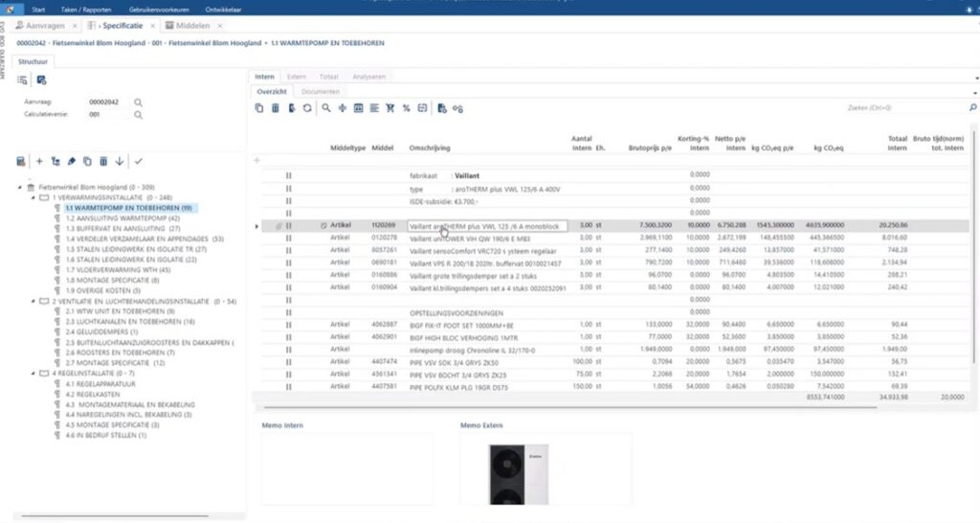Open the Start menu tab
Viewport: 980px width, 523px height.
pos(38,10)
